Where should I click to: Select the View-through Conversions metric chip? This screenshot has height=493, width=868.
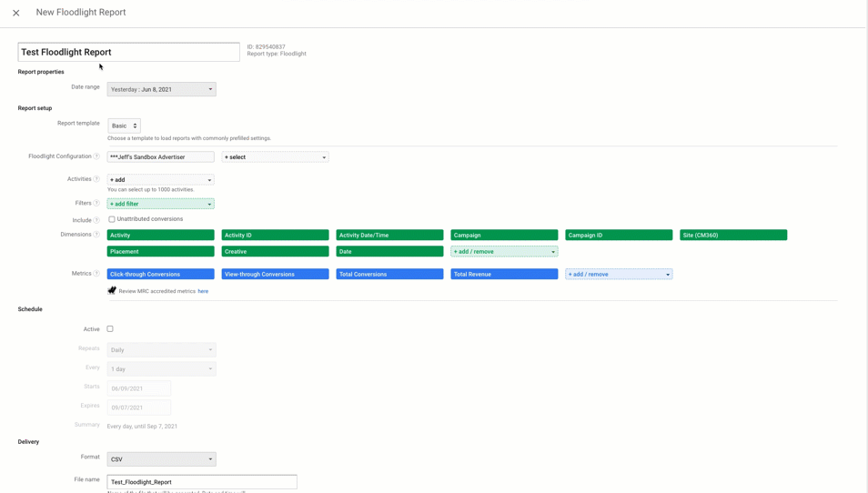click(275, 274)
